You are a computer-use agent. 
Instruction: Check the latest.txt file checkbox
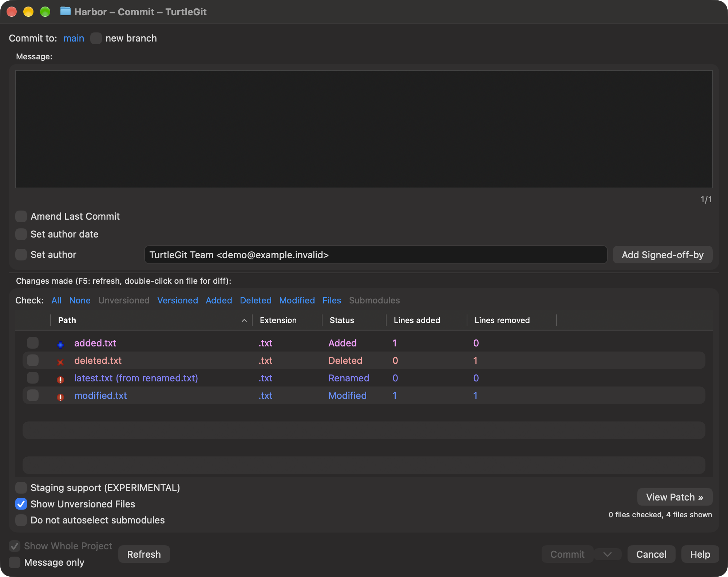coord(33,378)
